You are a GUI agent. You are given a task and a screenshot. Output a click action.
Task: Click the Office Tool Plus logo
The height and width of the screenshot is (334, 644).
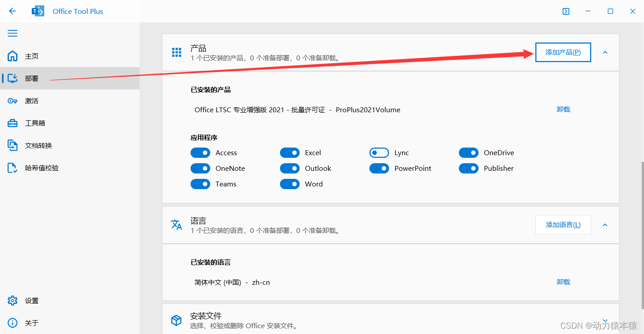(x=38, y=11)
